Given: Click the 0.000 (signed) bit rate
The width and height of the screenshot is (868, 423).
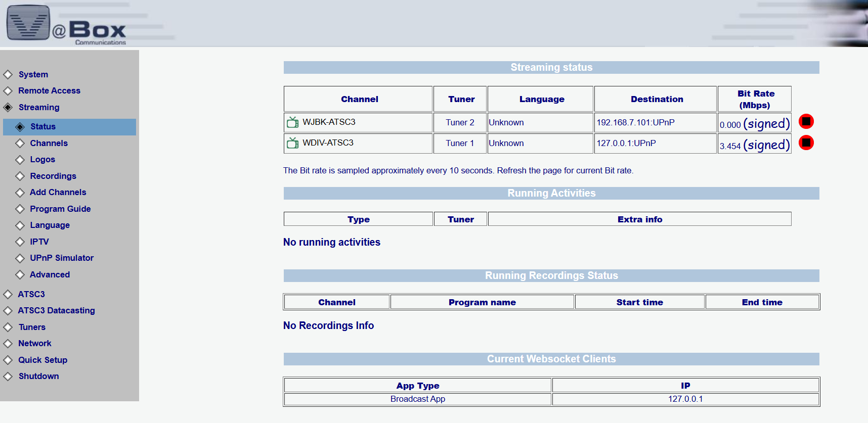Looking at the screenshot, I should pos(754,124).
